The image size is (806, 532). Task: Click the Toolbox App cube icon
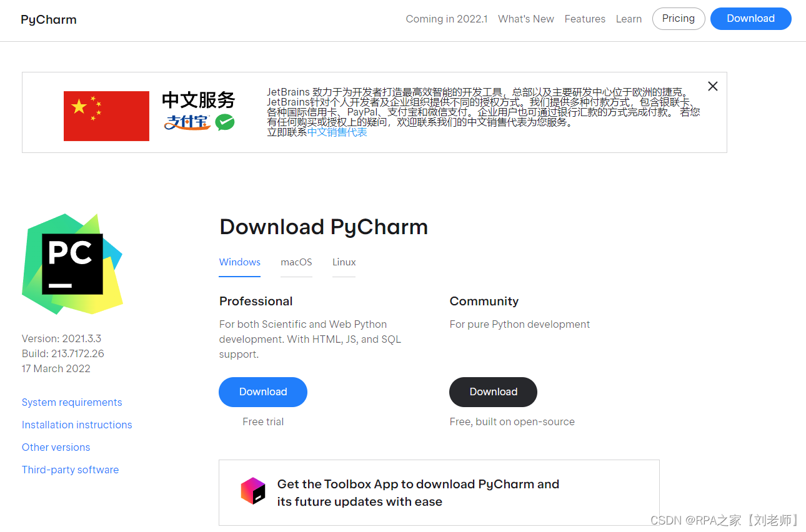click(x=253, y=491)
